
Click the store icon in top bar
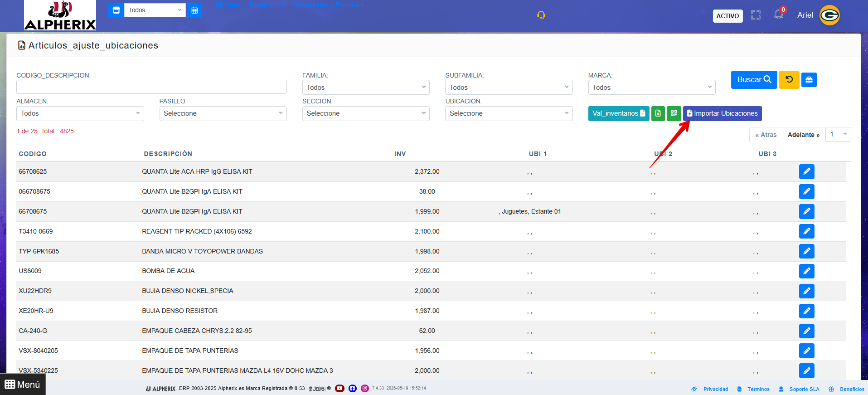pos(116,10)
